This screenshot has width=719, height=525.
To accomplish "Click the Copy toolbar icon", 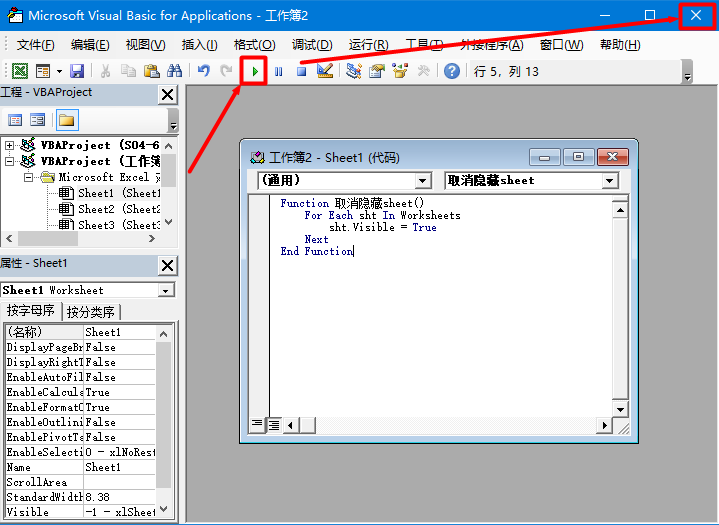I will pyautogui.click(x=128, y=71).
